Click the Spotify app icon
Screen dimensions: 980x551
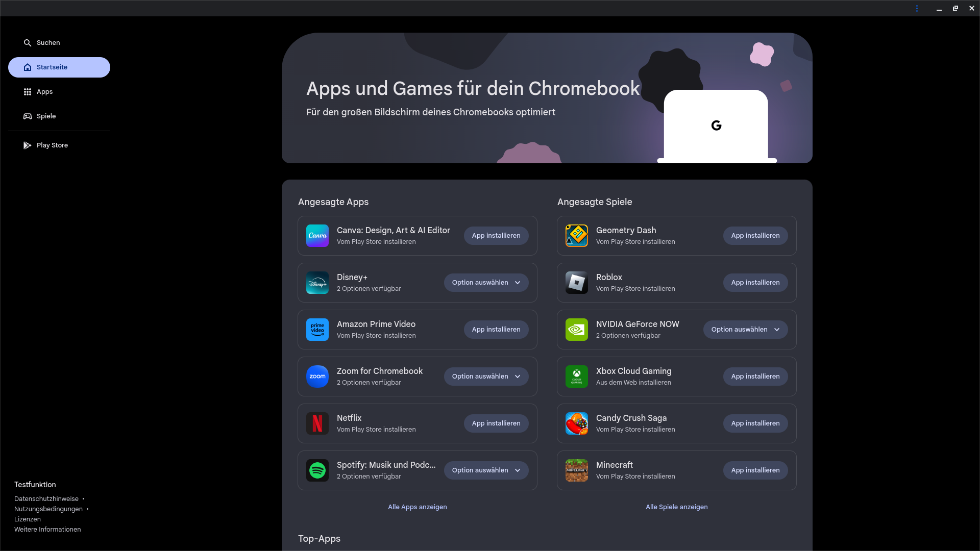point(317,470)
